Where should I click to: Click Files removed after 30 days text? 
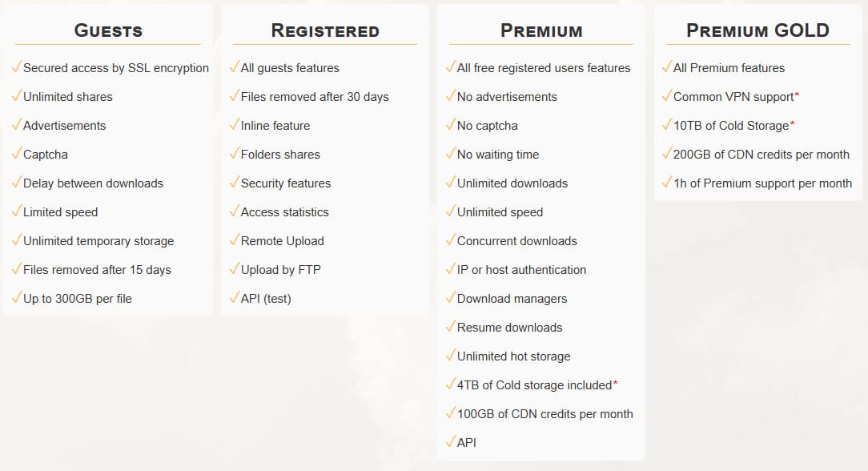(x=315, y=97)
